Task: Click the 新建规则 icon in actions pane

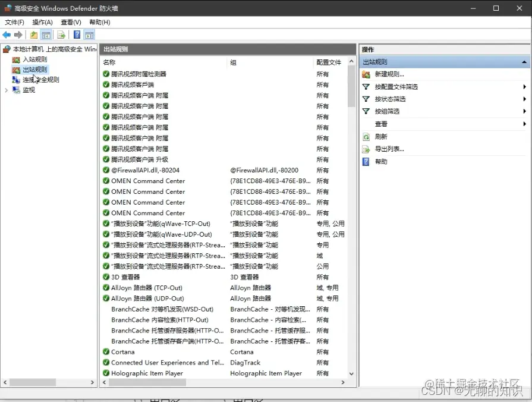Action: pos(366,74)
